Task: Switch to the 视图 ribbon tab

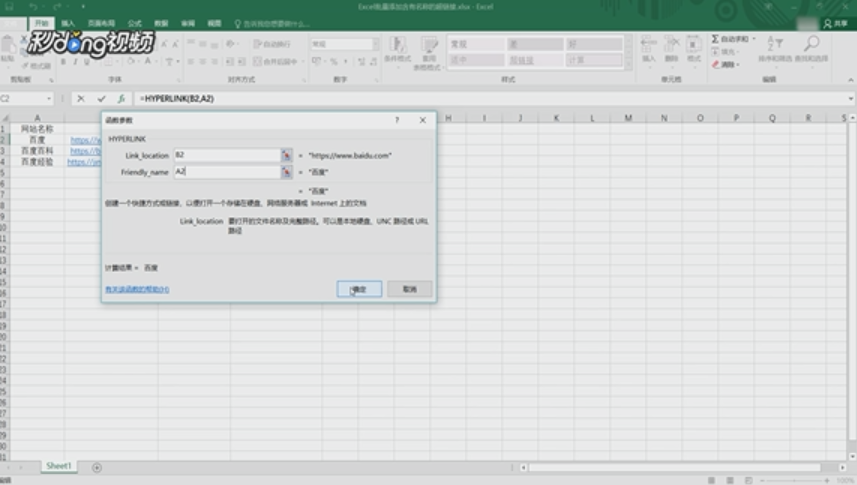Action: (x=214, y=24)
